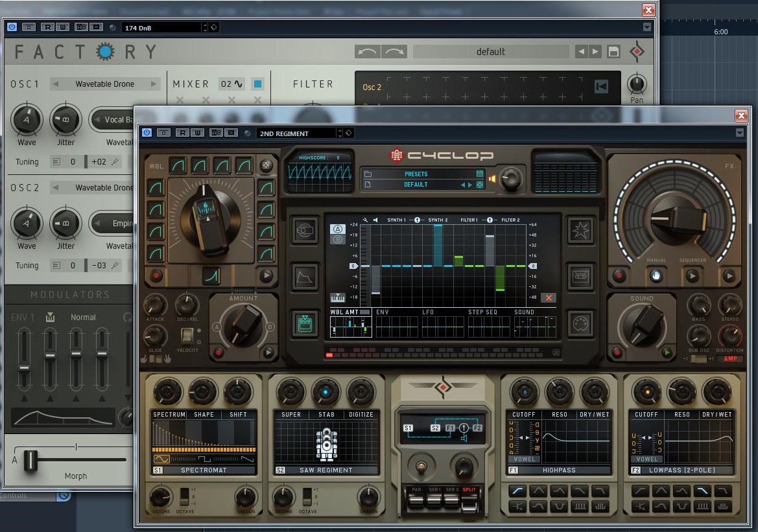Open the envelope shape page in Cyclop
This screenshot has width=758, height=532.
point(305,277)
